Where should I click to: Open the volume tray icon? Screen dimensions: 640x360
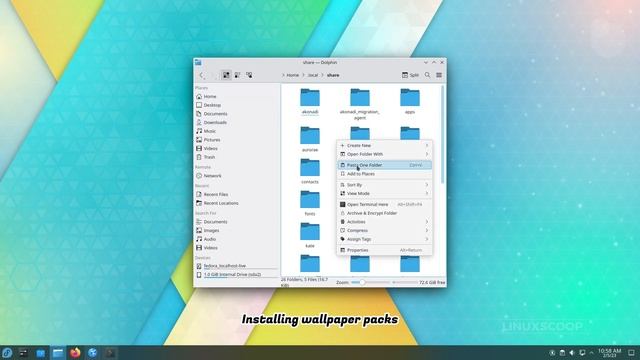point(572,353)
